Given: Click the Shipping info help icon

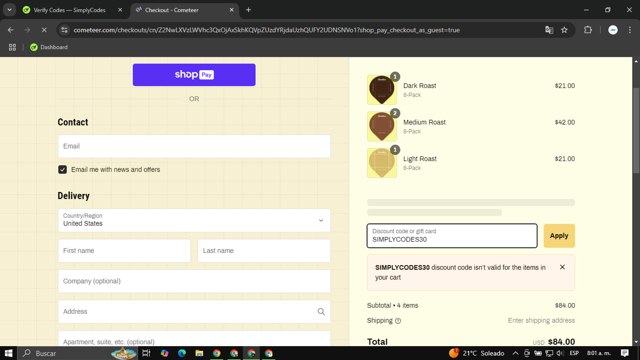Looking at the screenshot, I should click(x=398, y=321).
